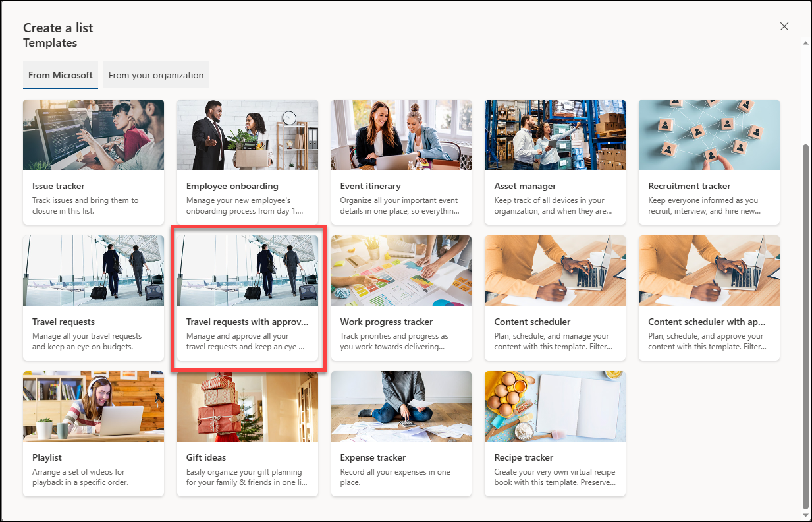
Task: Select the Playlist template image
Action: pos(94,407)
